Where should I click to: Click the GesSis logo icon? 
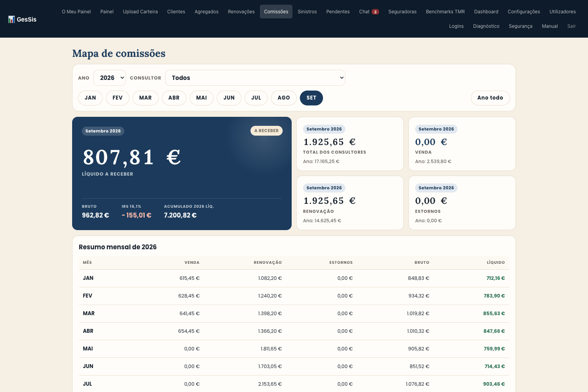pos(11,19)
